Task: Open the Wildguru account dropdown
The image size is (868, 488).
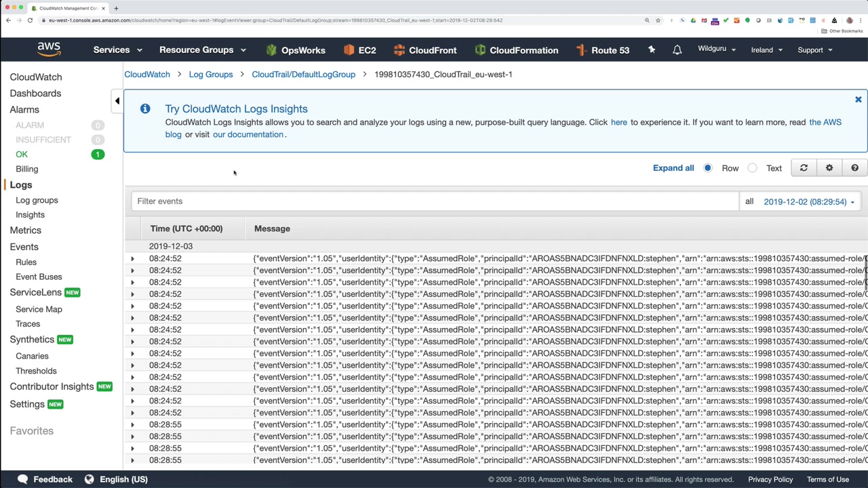Action: [x=717, y=49]
